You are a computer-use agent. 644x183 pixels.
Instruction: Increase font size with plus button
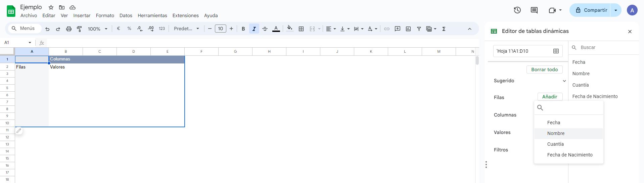tap(231, 29)
